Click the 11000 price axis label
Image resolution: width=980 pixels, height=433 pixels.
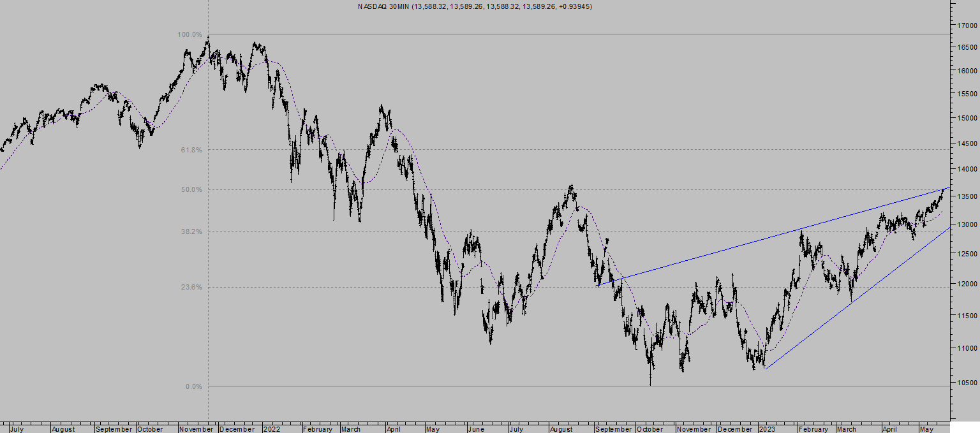click(x=968, y=348)
